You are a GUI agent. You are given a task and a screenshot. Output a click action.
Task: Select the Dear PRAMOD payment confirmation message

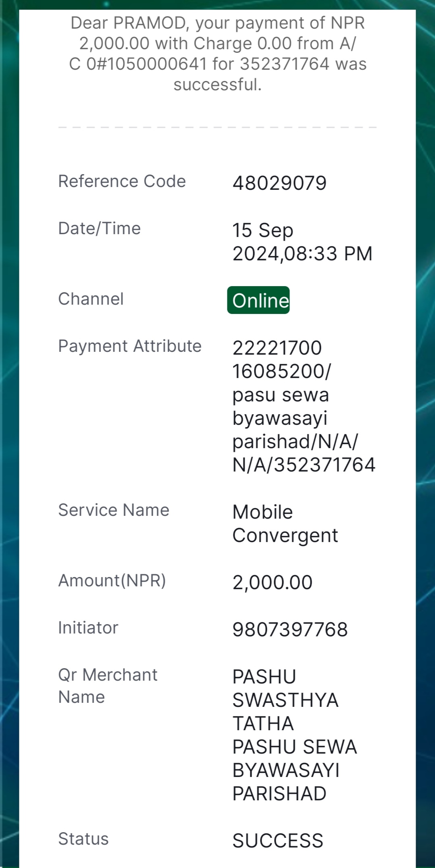[218, 54]
